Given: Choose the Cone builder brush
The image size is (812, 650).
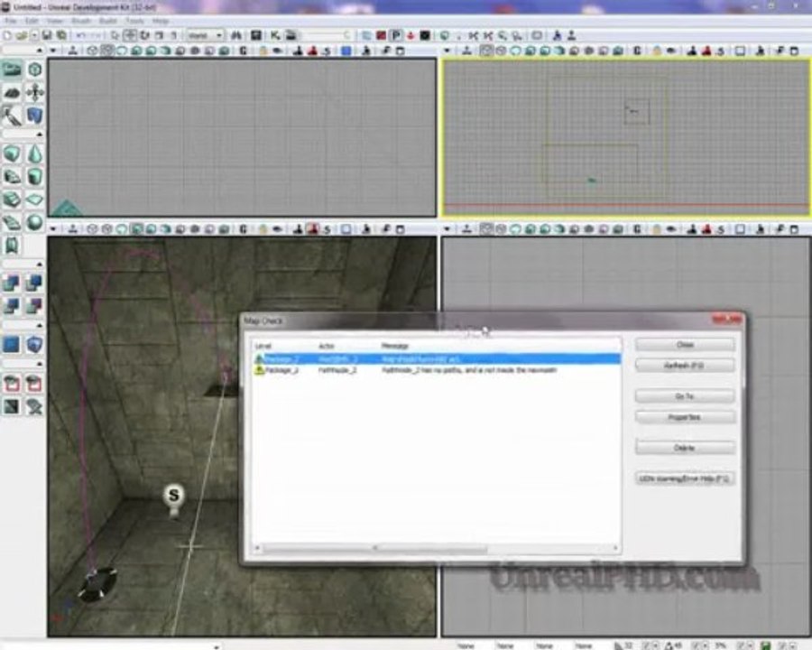Looking at the screenshot, I should click(x=34, y=153).
